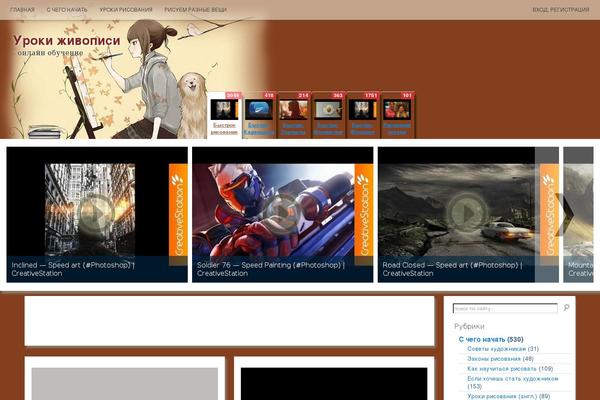The image size is (600, 400).
Task: Click the Рубрики sidebar heading
Action: [x=469, y=326]
